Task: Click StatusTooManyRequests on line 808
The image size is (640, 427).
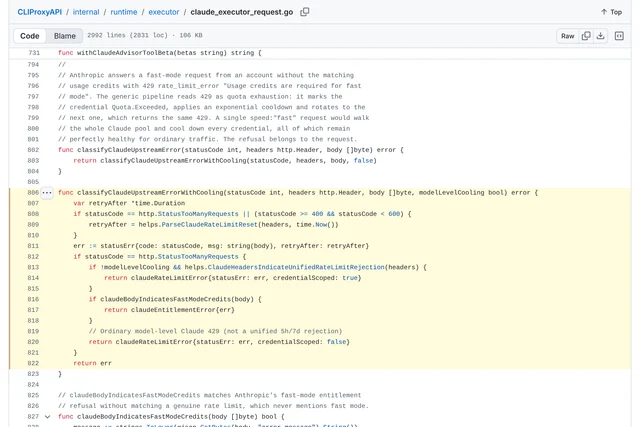Action: coord(198,214)
